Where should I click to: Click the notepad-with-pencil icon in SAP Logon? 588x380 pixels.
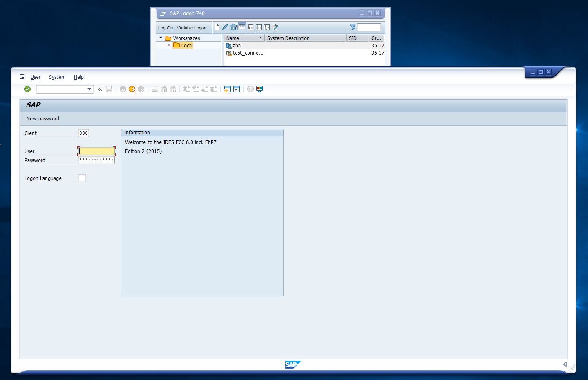click(275, 27)
